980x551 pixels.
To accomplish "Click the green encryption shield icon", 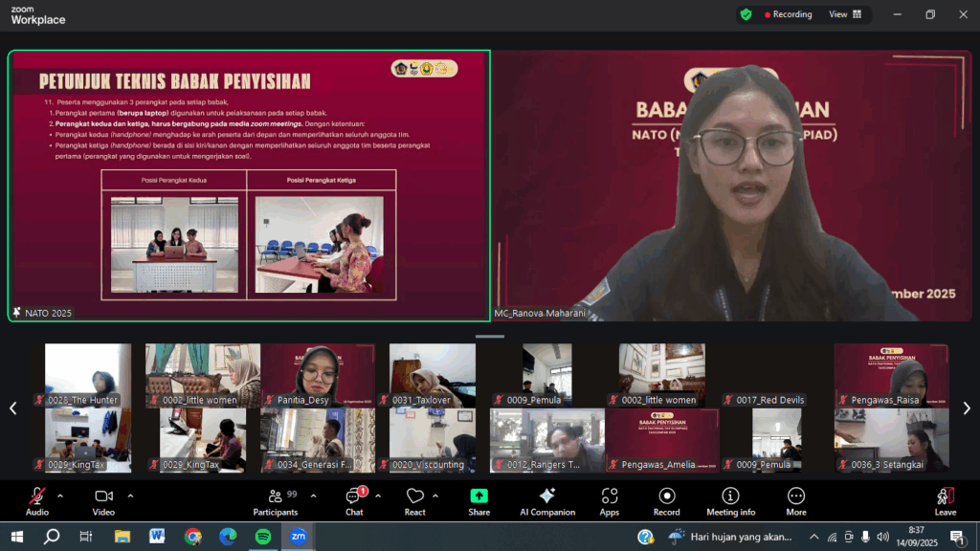I will (746, 14).
